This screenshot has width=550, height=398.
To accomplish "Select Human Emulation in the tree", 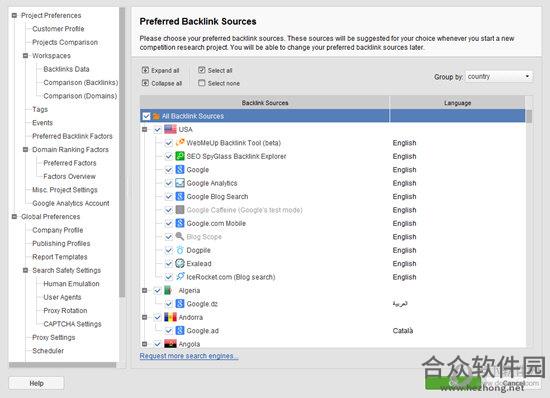I will point(71,284).
